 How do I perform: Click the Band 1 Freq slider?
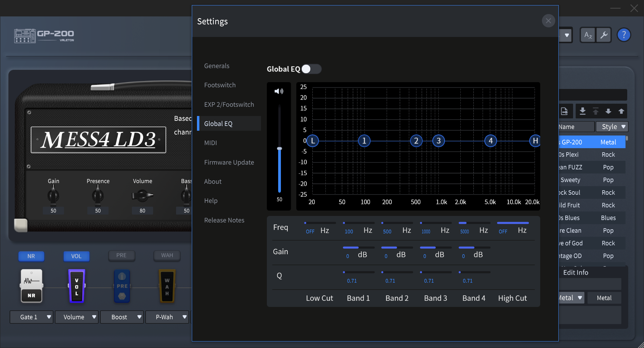358,223
